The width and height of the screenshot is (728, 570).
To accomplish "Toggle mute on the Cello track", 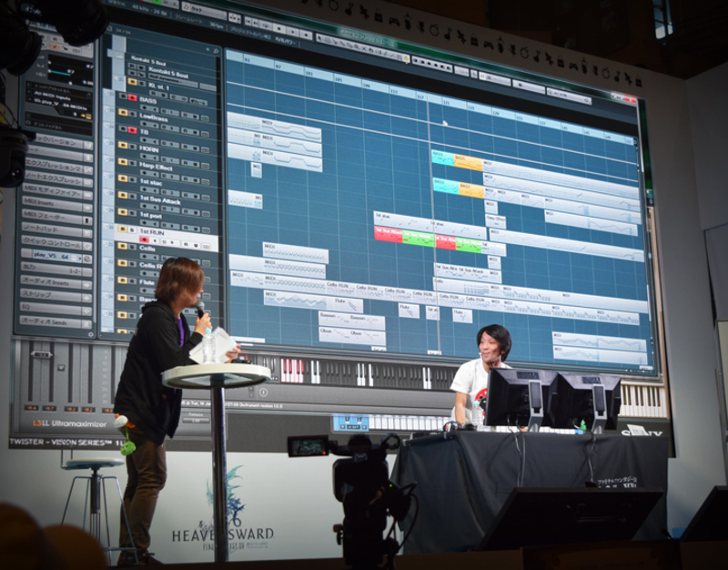I will click(123, 246).
